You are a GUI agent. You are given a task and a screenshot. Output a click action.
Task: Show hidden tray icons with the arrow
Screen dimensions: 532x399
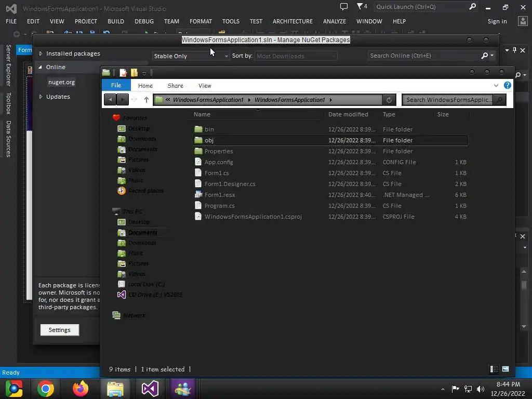(x=443, y=389)
